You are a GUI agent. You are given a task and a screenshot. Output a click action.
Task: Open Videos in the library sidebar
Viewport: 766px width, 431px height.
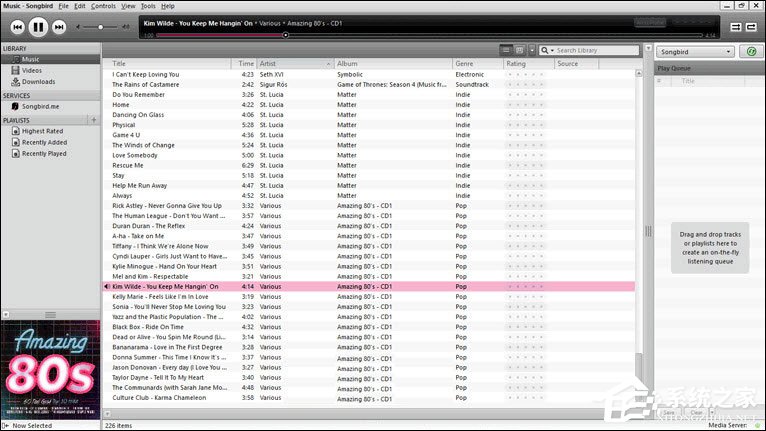coord(32,70)
